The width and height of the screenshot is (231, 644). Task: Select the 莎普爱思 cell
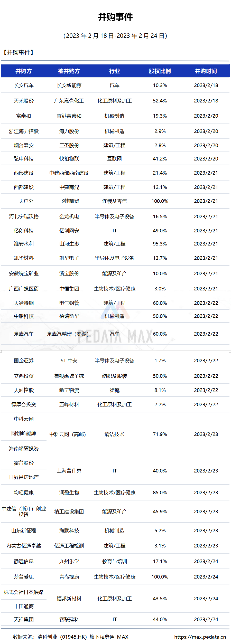24,577
